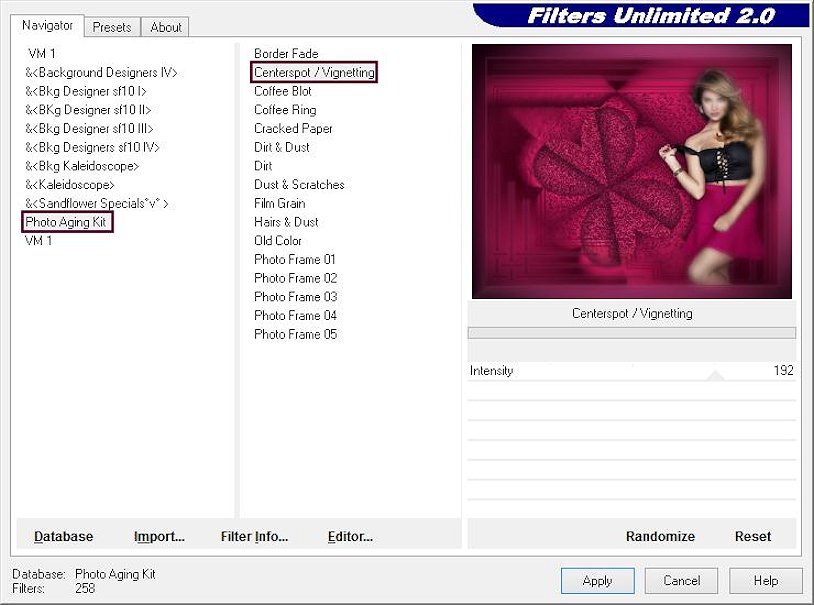Select &<Kaleidoscope> category

(70, 184)
